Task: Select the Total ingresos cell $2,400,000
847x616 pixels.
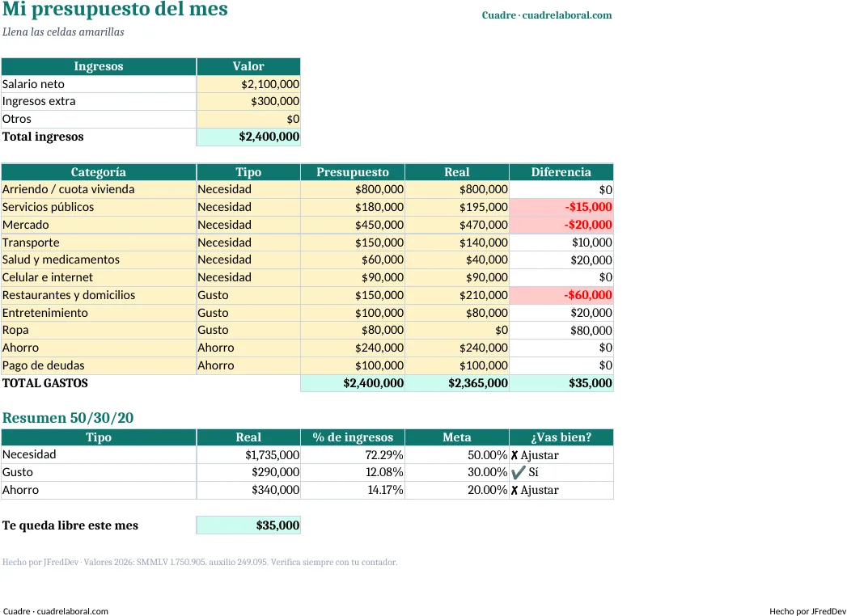Action: [x=248, y=137]
